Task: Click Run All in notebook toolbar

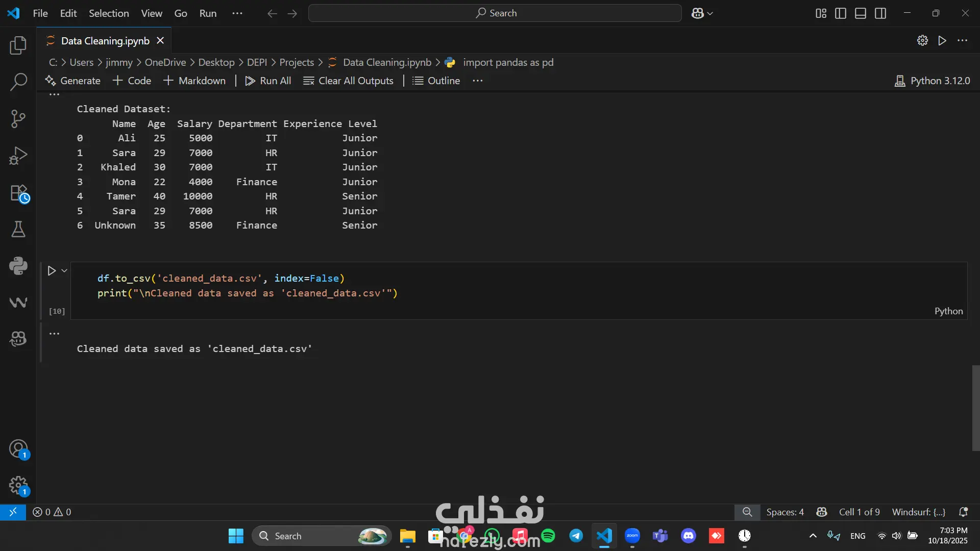Action: coord(268,81)
